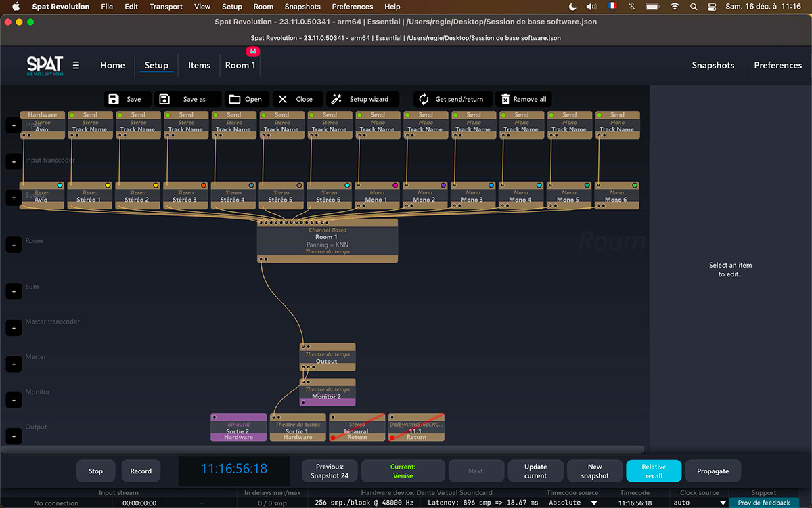
Task: Click the Current: Venise snapshot field
Action: tap(403, 471)
